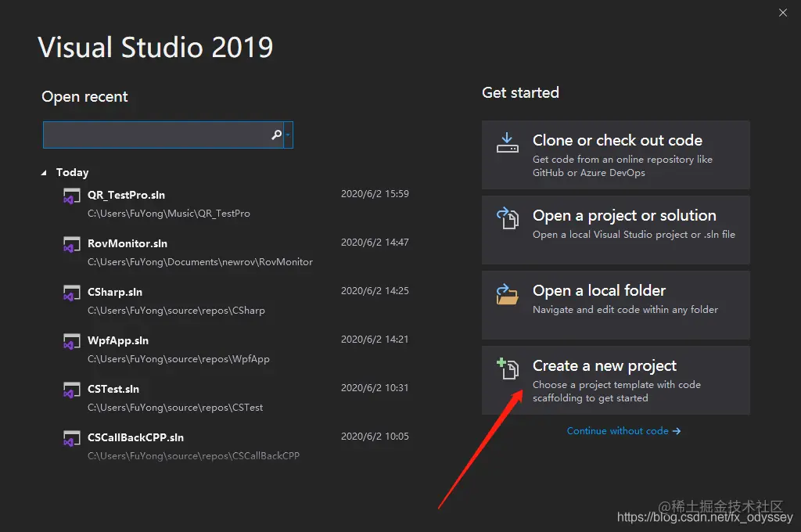Image resolution: width=801 pixels, height=532 pixels.
Task: Follow the Continue without code link
Action: (623, 431)
